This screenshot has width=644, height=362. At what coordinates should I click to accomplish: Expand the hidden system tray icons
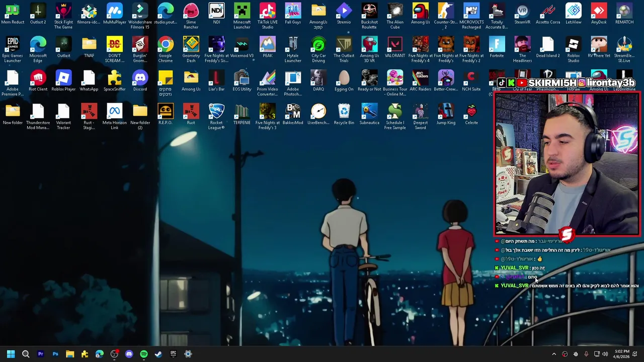point(554,354)
